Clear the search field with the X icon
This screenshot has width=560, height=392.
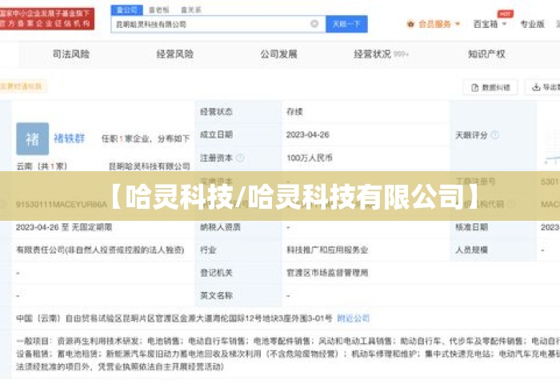coord(314,24)
